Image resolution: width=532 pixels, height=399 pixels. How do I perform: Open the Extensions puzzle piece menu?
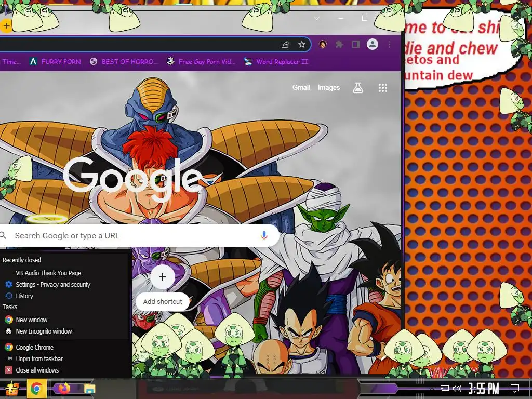tap(339, 45)
